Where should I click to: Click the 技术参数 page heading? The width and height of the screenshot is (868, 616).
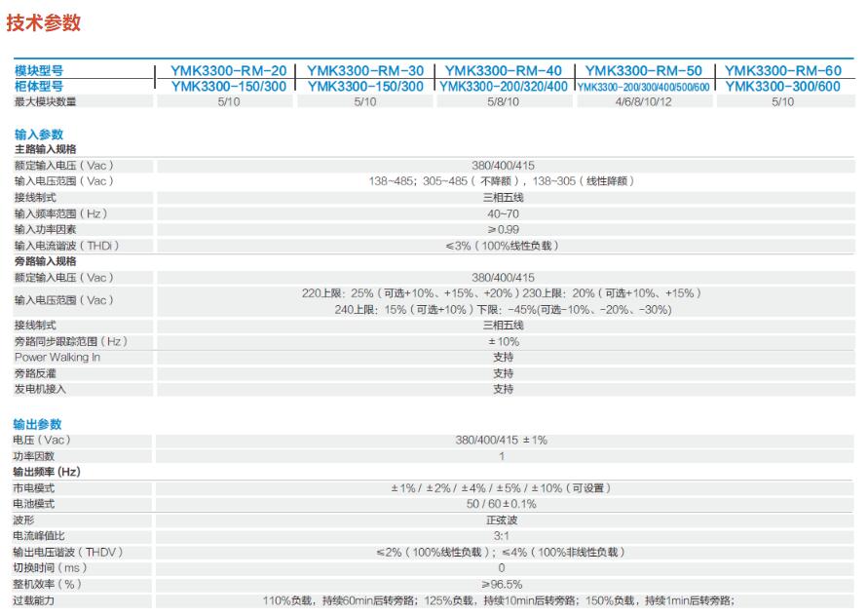point(44,23)
